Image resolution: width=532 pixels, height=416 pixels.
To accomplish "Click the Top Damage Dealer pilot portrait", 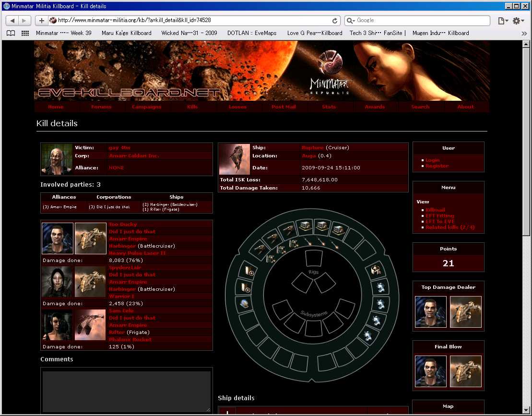I will [431, 312].
